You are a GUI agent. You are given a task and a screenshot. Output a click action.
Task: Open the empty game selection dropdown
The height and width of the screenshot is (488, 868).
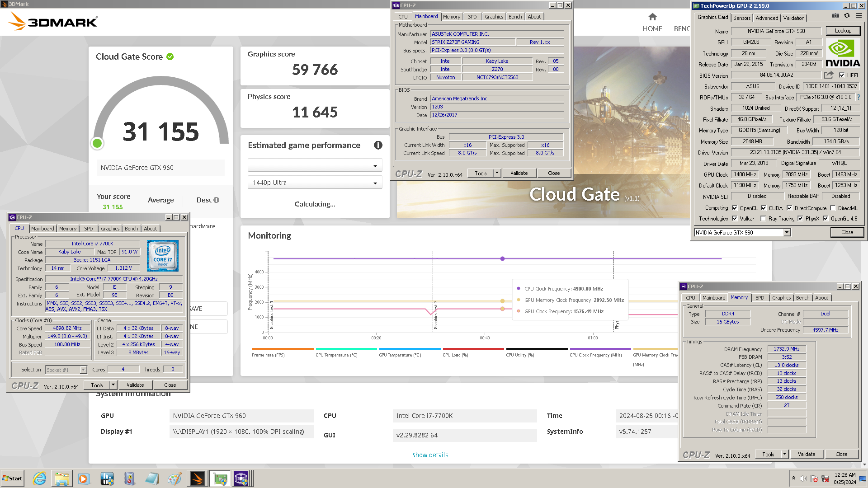(315, 165)
